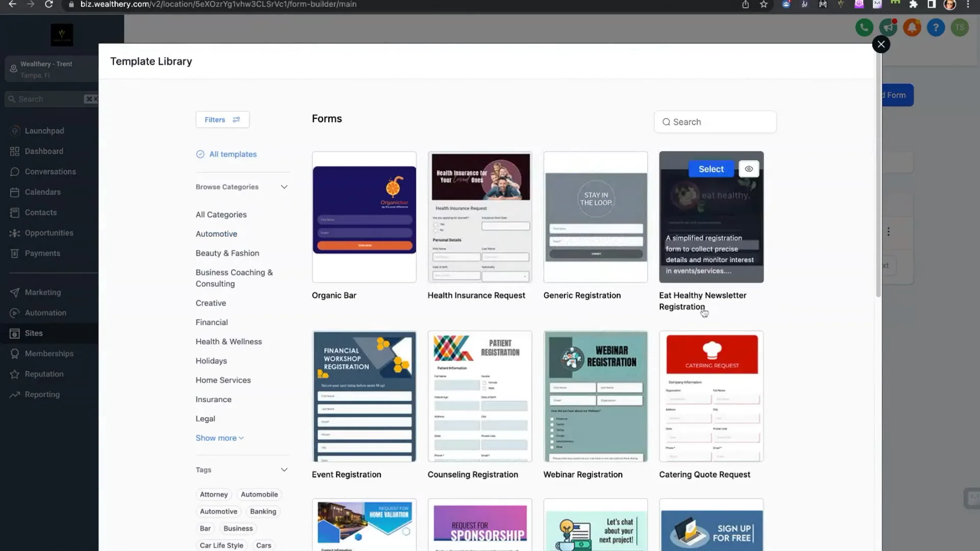980x551 pixels.
Task: Open the Payments section icon
Action: point(15,253)
